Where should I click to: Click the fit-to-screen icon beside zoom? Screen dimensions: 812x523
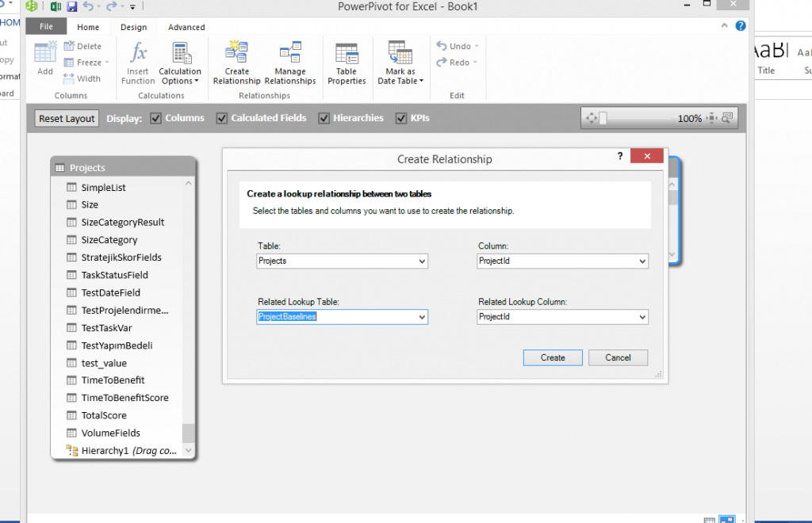(712, 118)
